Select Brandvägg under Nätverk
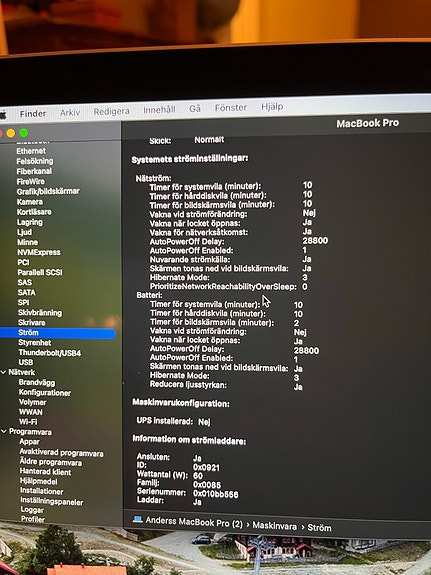The width and height of the screenshot is (431, 575). (37, 382)
